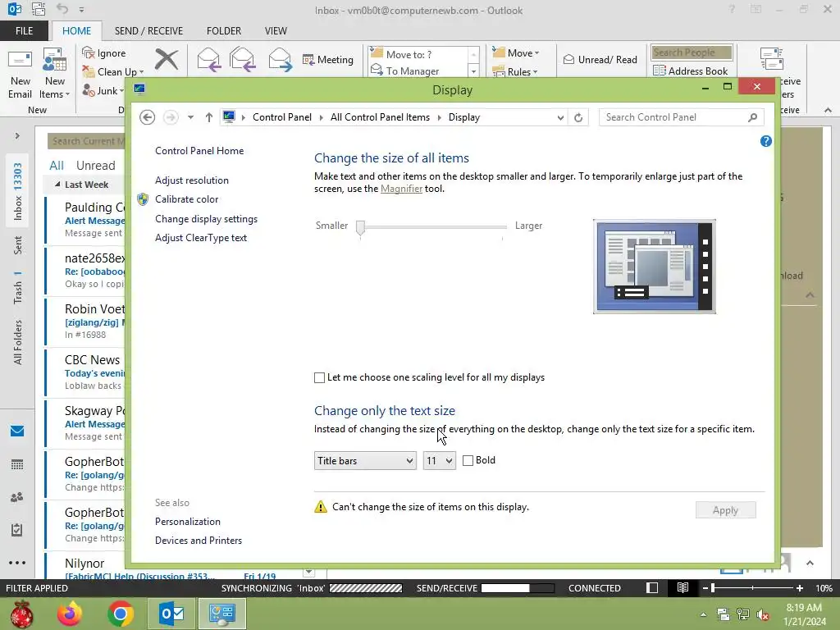
Task: Open the Clean Up dropdown in Outlook
Action: [113, 72]
